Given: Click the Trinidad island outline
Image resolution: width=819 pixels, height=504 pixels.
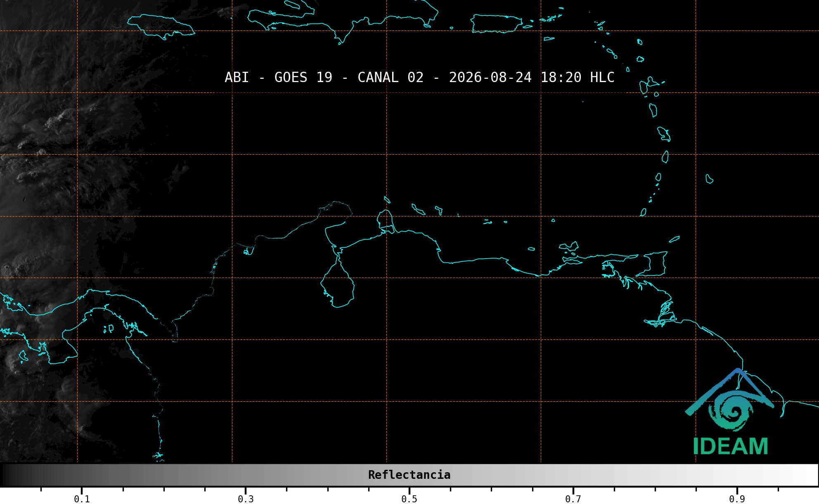Looking at the screenshot, I should pos(653,264).
